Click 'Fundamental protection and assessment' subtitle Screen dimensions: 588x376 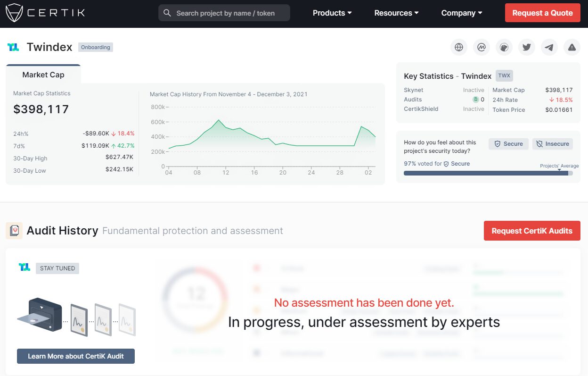193,231
